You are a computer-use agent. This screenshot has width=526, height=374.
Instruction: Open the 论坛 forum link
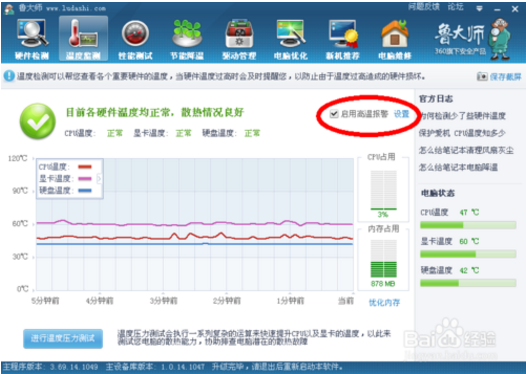tap(456, 7)
